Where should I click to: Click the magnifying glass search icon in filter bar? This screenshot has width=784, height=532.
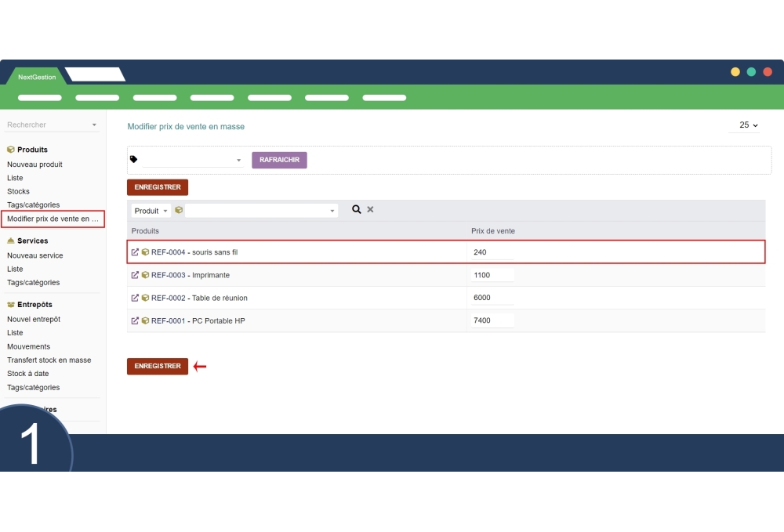pos(357,209)
